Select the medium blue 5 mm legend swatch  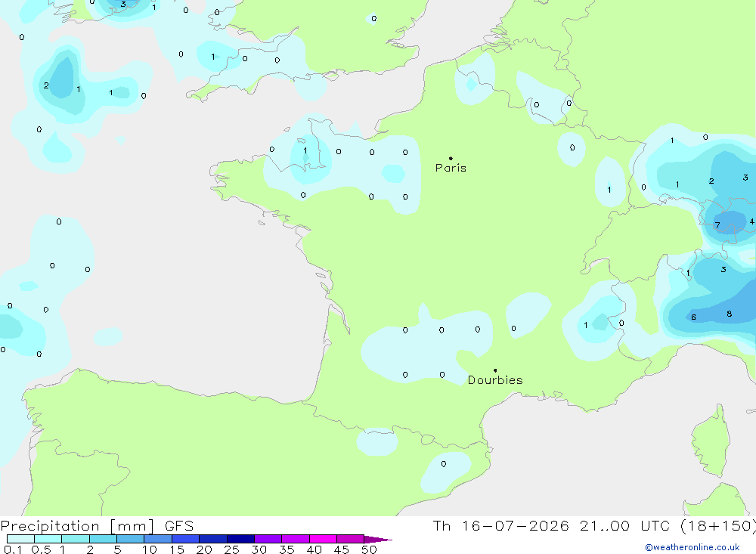click(x=131, y=539)
